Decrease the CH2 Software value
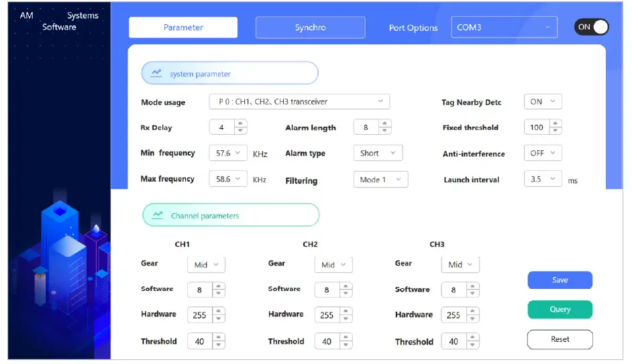Image resolution: width=632 pixels, height=364 pixels. pyautogui.click(x=346, y=293)
